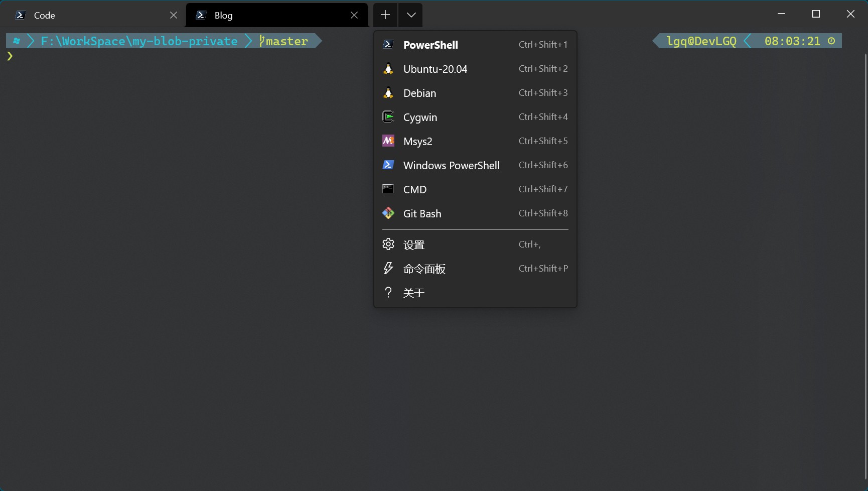The width and height of the screenshot is (868, 491).
Task: Open a CMD tab
Action: [475, 189]
